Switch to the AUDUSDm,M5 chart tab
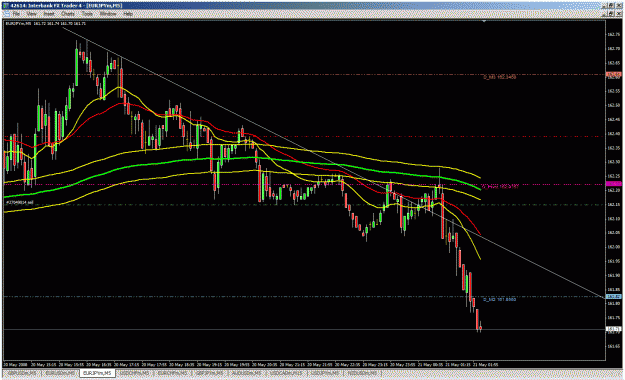The height and width of the screenshot is (380, 625). [247, 373]
